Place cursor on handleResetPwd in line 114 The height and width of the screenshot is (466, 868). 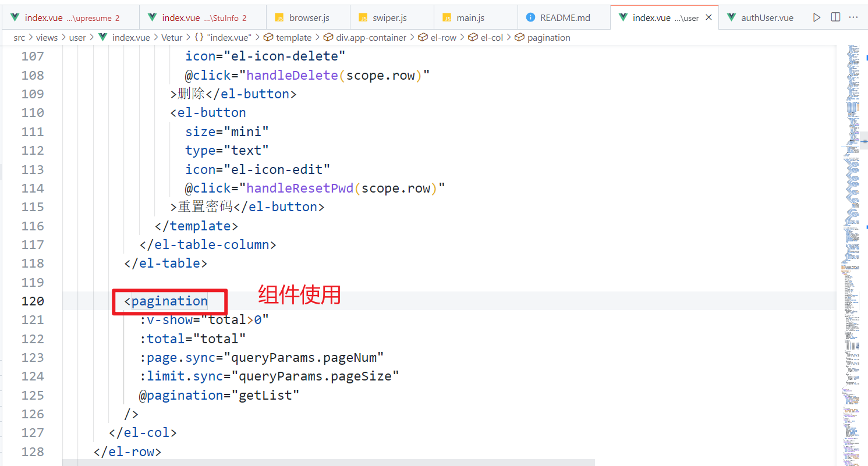click(299, 188)
